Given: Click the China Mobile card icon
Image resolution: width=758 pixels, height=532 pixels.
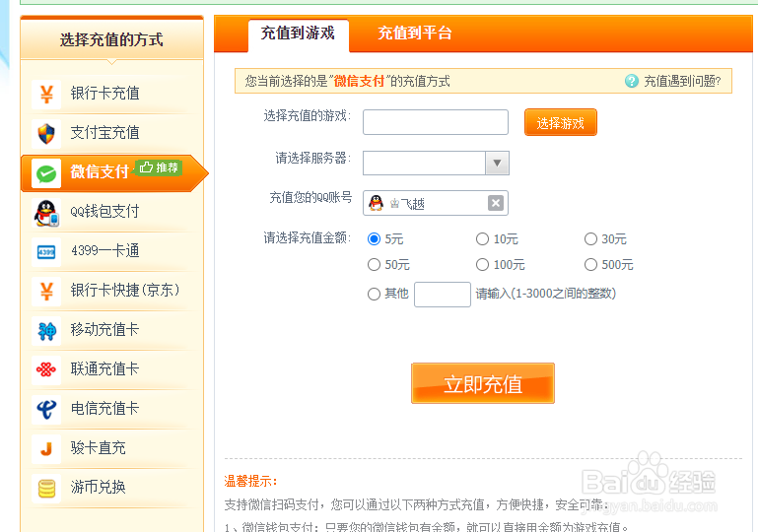Looking at the screenshot, I should click(46, 331).
